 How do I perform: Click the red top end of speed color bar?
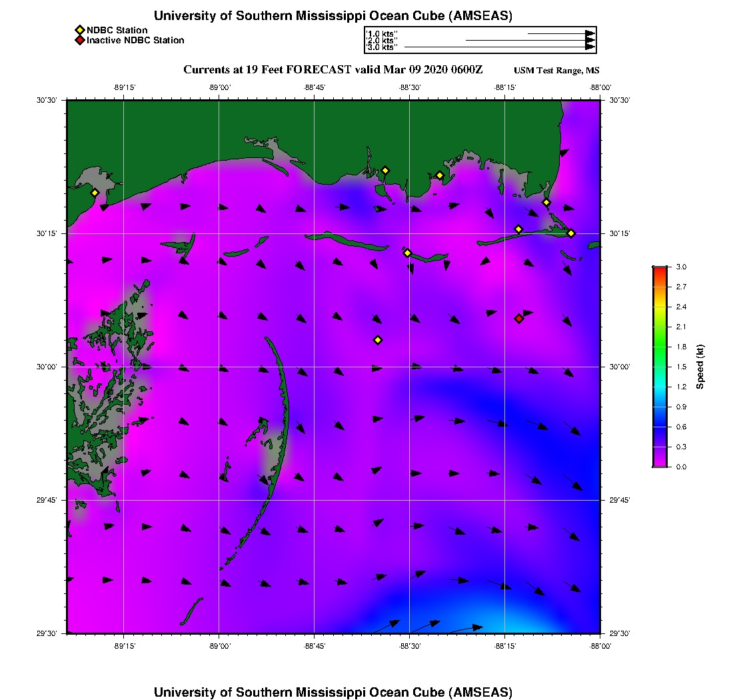[x=660, y=270]
